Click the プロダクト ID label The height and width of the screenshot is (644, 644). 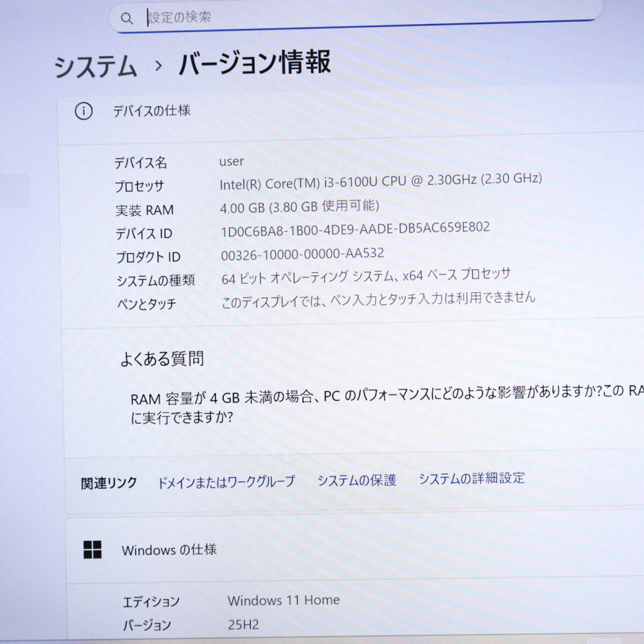(x=149, y=257)
